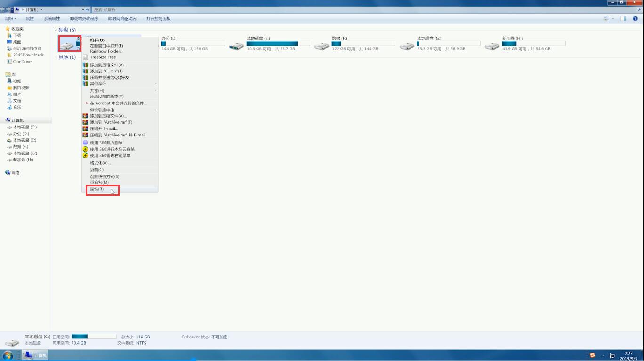Launch TreeSize Free from context menu
644x361 pixels.
(x=103, y=57)
